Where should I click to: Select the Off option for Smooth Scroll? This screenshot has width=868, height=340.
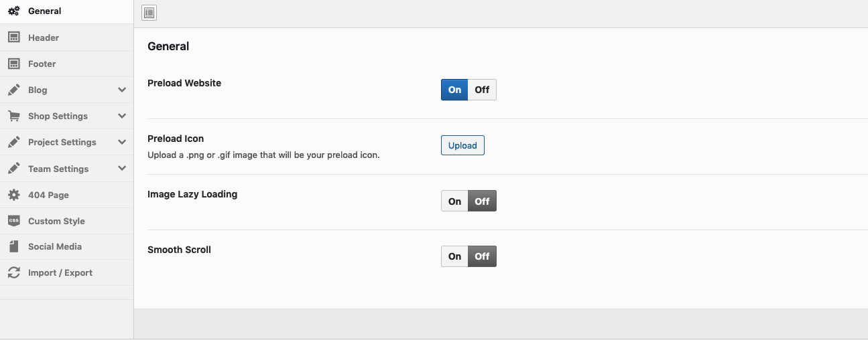pyautogui.click(x=482, y=256)
